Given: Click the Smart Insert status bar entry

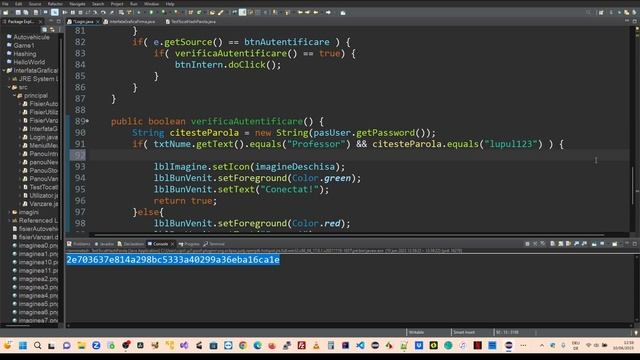Looking at the screenshot, I should click(464, 332).
